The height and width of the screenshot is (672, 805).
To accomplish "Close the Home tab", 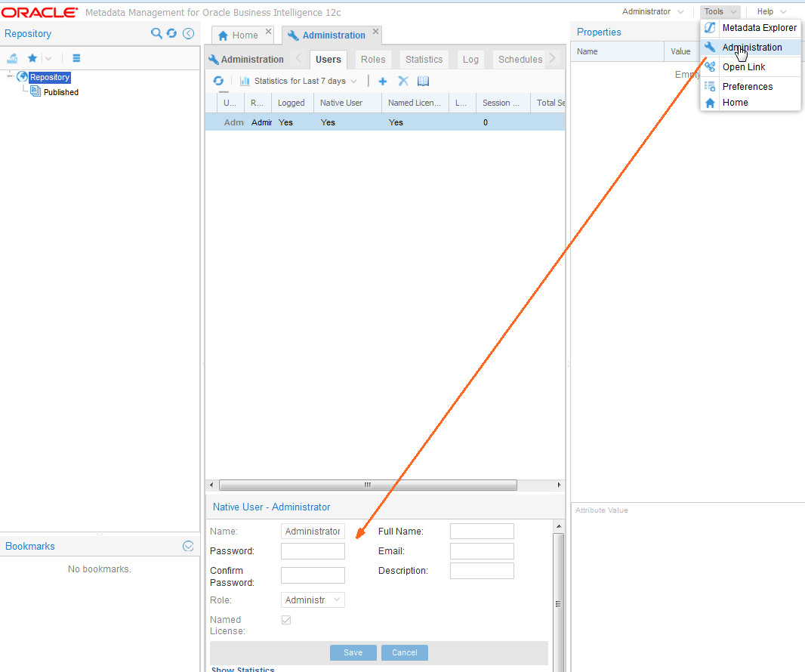I will (268, 32).
